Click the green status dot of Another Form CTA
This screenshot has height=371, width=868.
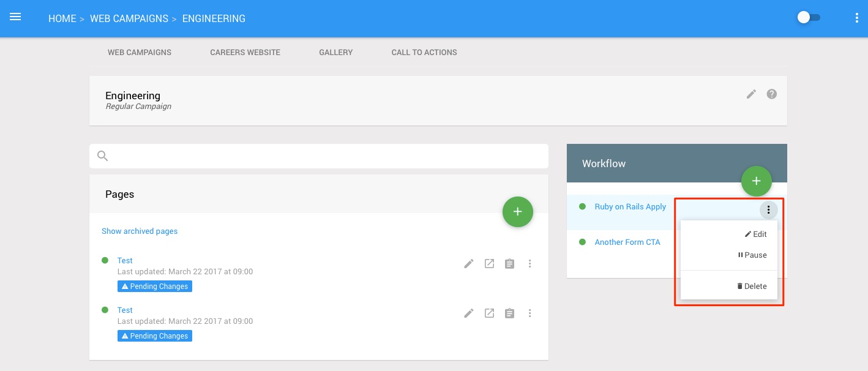coord(582,242)
